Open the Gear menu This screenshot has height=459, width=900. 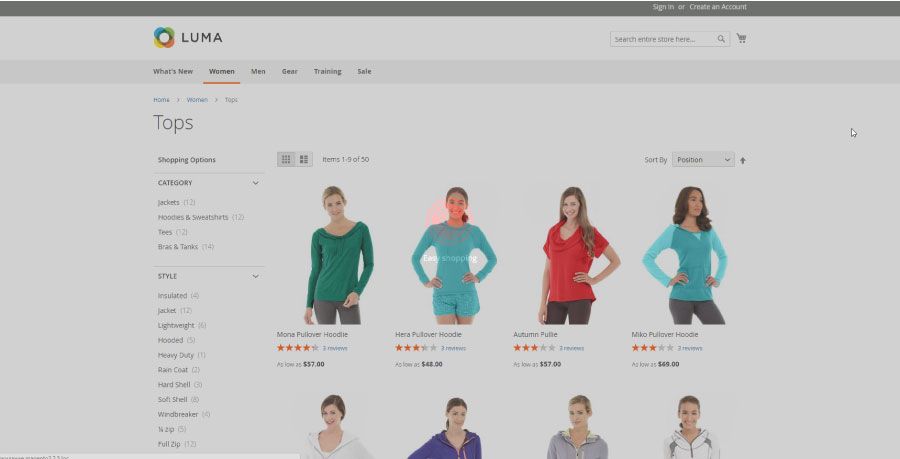coord(289,72)
